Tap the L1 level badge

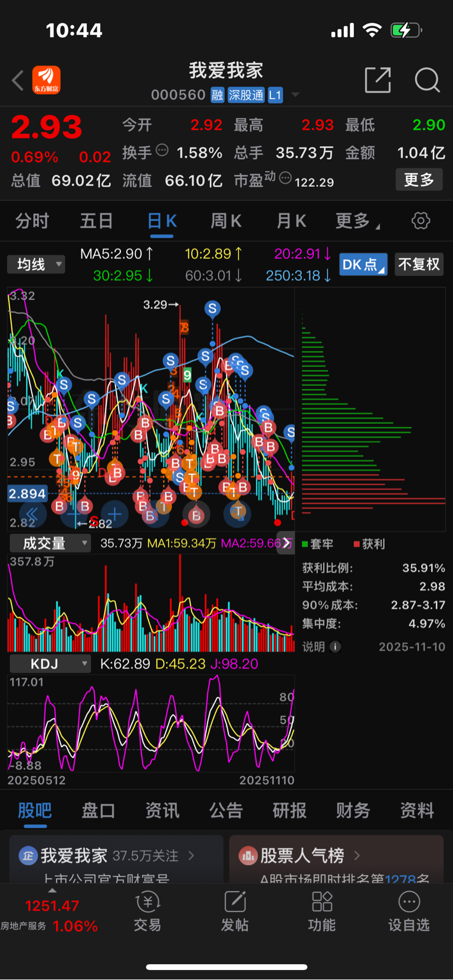275,95
